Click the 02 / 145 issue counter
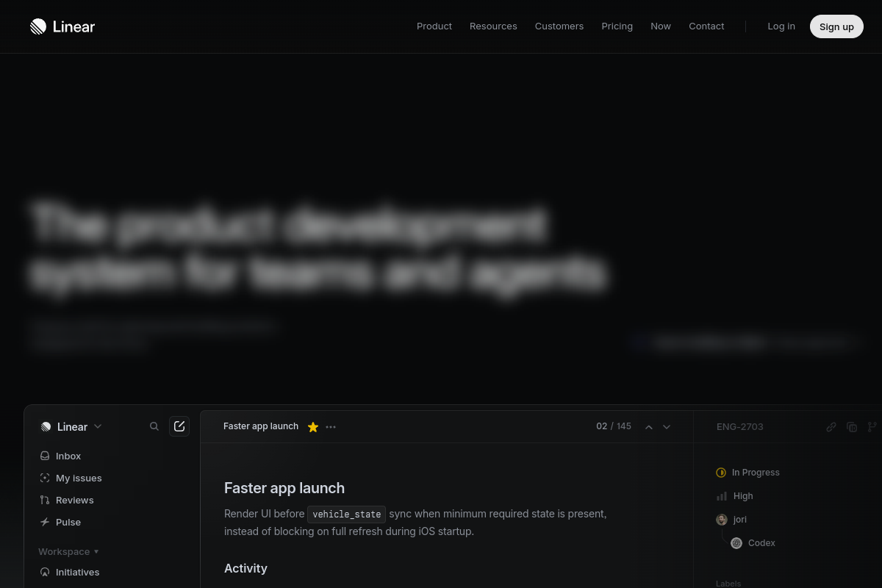The width and height of the screenshot is (882, 588). click(614, 426)
